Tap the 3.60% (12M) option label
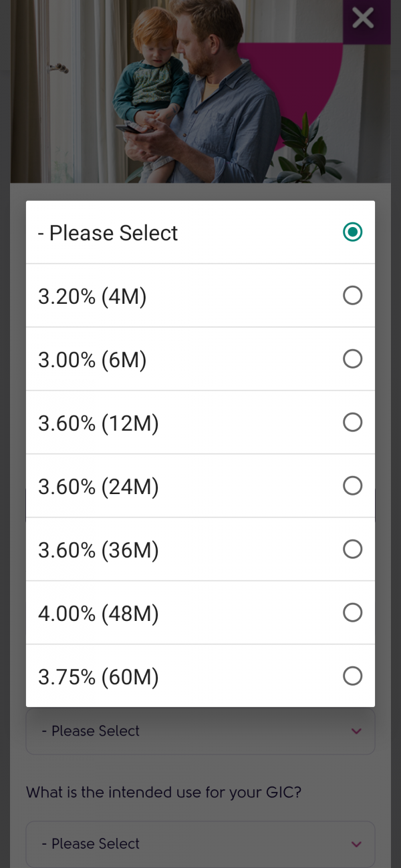401x868 pixels. click(x=98, y=423)
